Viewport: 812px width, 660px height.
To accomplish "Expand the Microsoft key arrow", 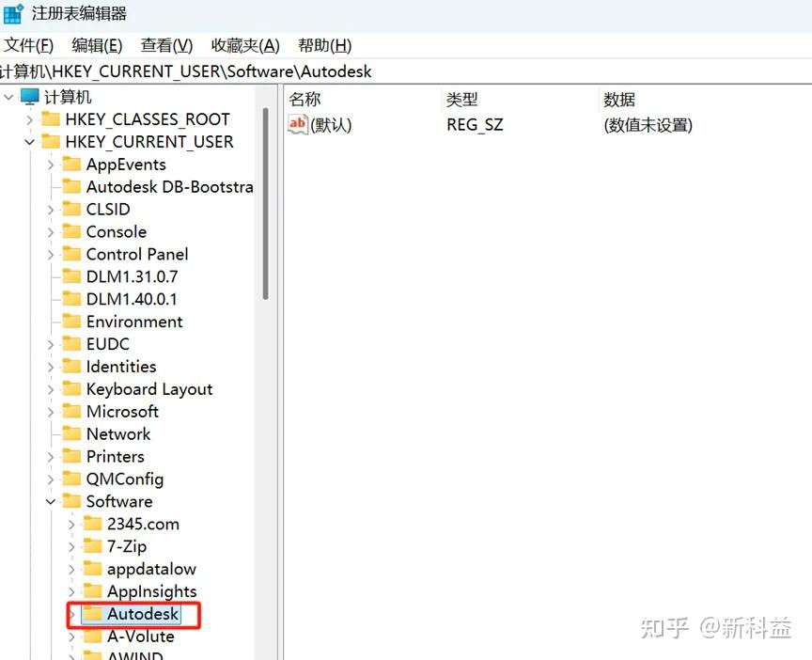I will [x=51, y=412].
